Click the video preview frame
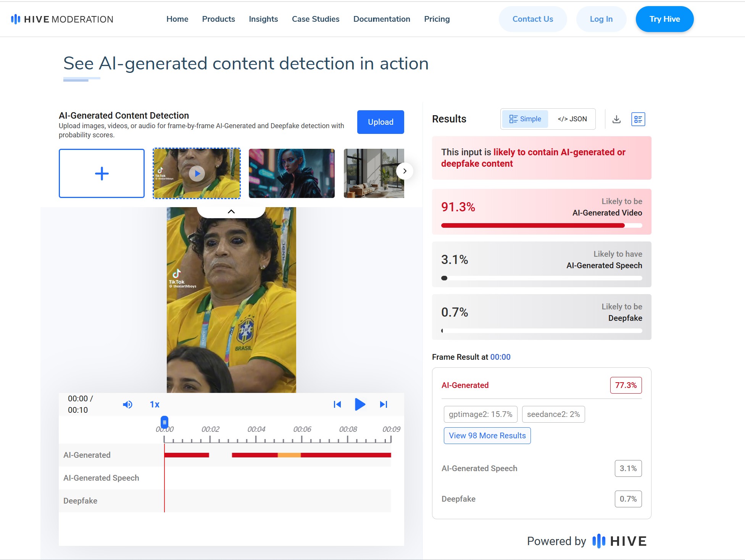The height and width of the screenshot is (560, 745). [x=231, y=300]
